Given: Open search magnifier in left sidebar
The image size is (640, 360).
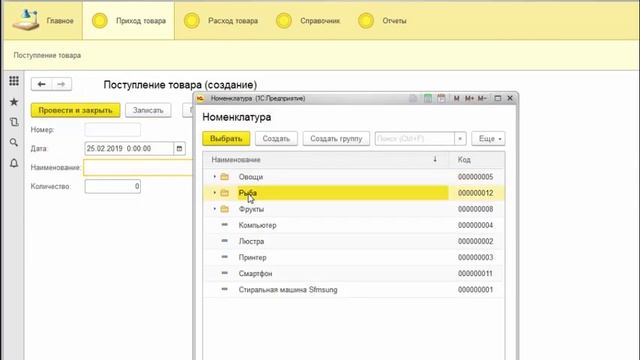Looking at the screenshot, I should click(14, 142).
